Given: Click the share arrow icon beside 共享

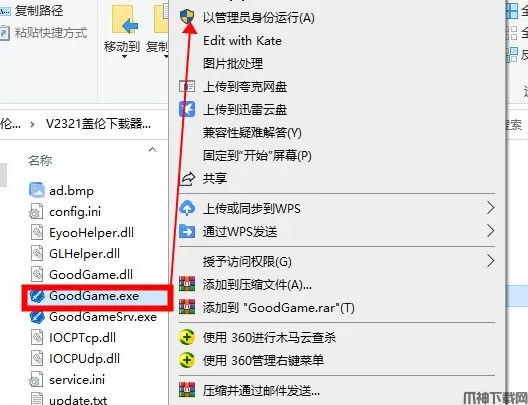Looking at the screenshot, I should [x=187, y=178].
